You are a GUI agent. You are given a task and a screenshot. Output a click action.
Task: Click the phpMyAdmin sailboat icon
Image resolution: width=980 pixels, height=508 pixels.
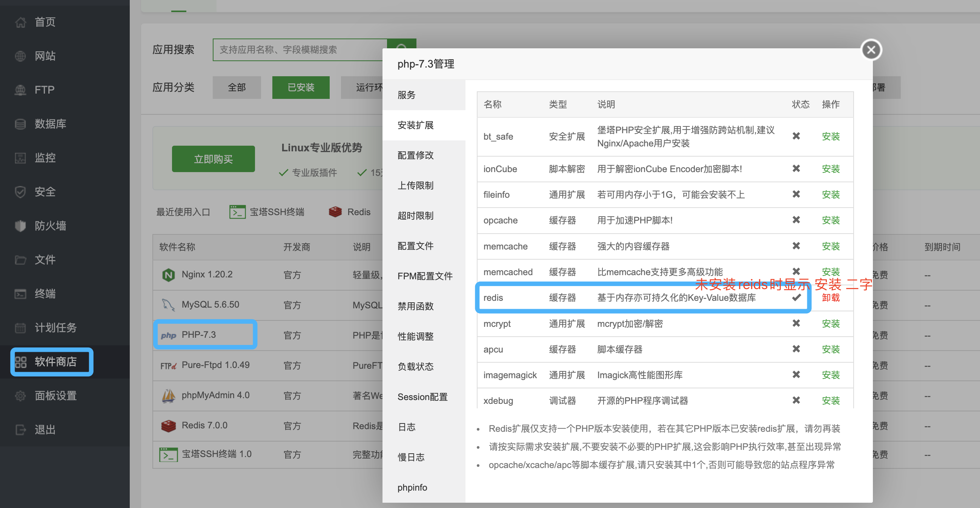pos(168,396)
